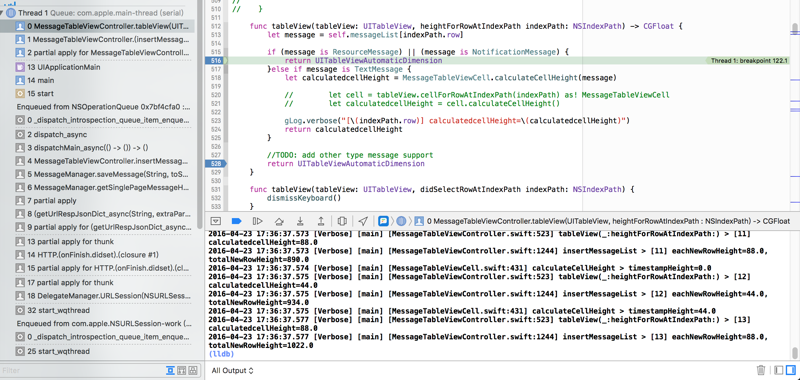Select frame 3 dispatchMain_async

97,148
